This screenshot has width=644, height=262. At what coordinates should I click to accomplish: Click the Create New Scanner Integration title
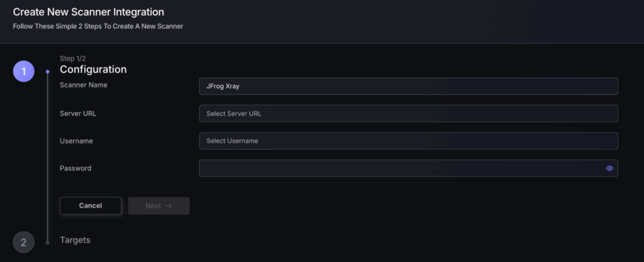point(89,12)
